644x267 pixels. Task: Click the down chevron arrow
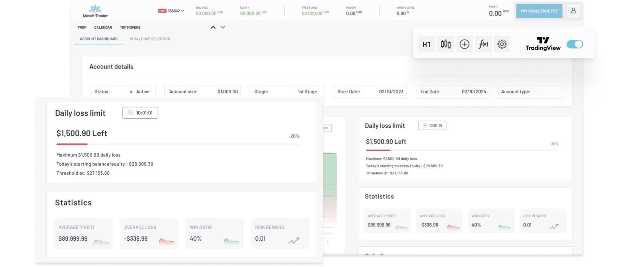pos(223,27)
